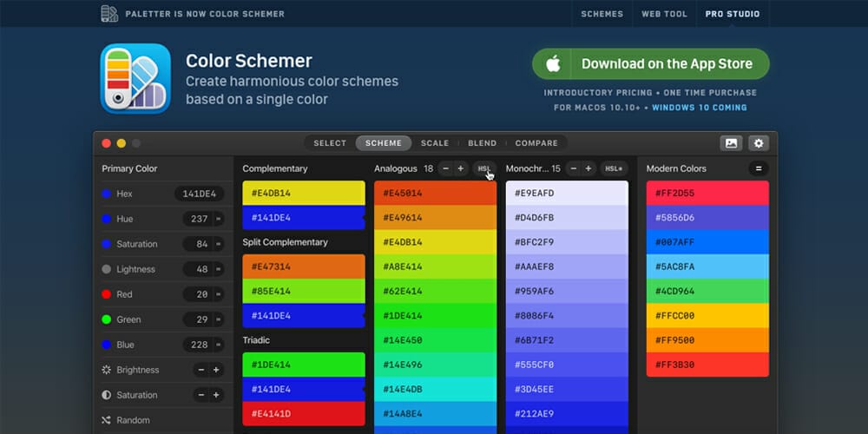
Task: Select Triadic swatch #1DE414
Action: click(x=303, y=365)
